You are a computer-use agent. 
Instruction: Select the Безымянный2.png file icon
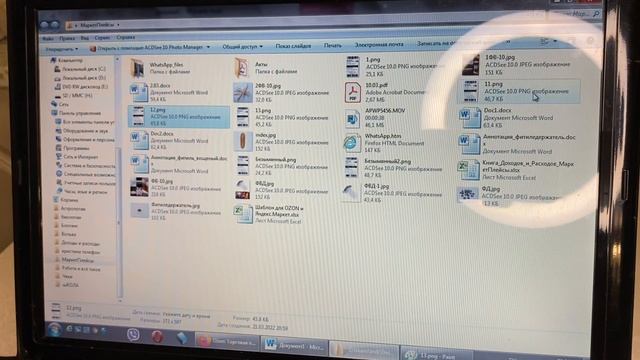tap(351, 168)
